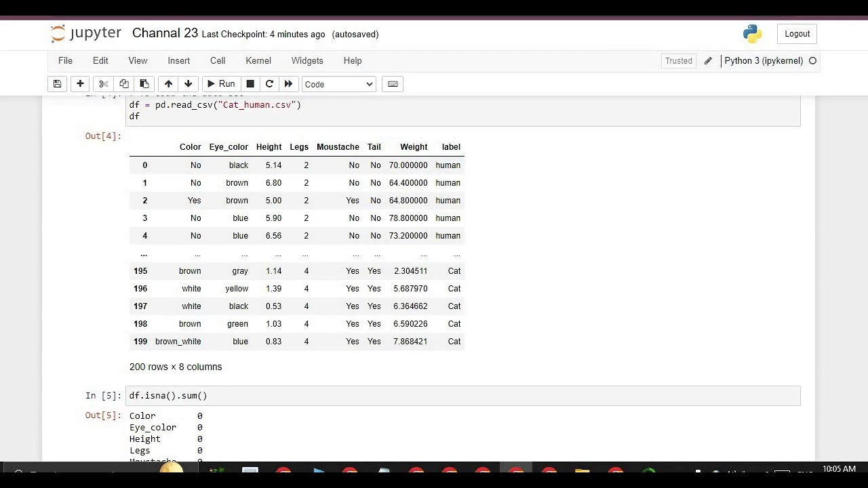Click the Trusted notebook indicator

pos(679,60)
